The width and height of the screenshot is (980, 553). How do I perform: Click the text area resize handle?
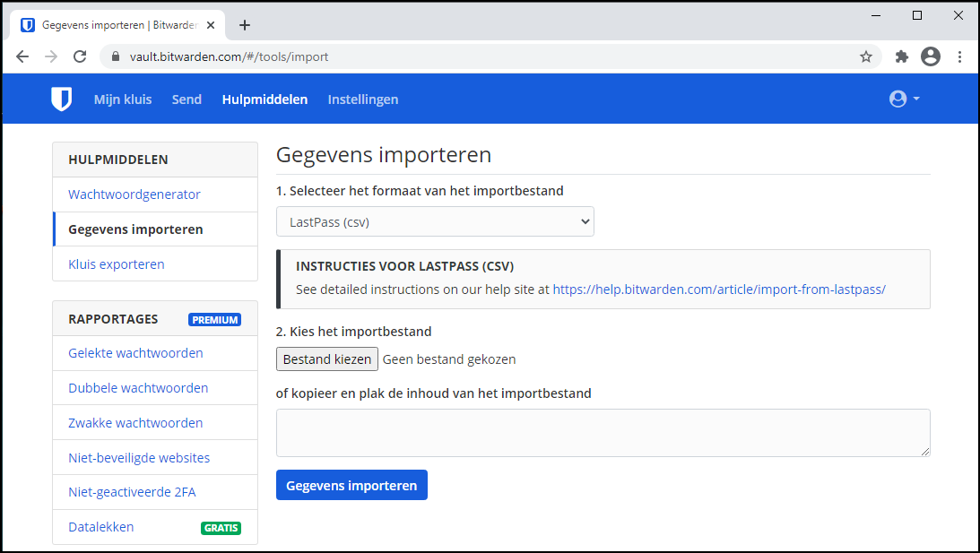[925, 451]
